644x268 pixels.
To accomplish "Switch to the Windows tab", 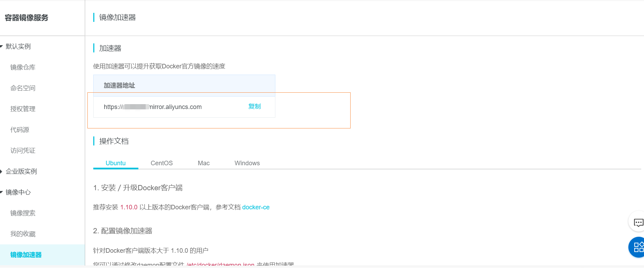I will 247,163.
